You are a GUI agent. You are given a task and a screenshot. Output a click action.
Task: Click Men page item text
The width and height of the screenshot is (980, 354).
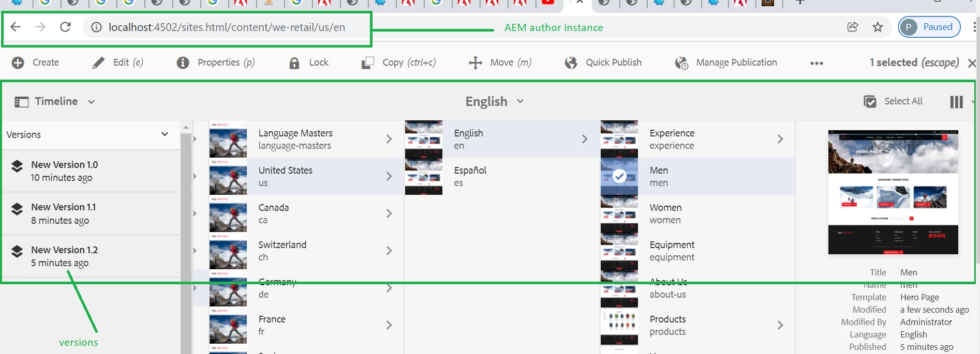tap(659, 176)
